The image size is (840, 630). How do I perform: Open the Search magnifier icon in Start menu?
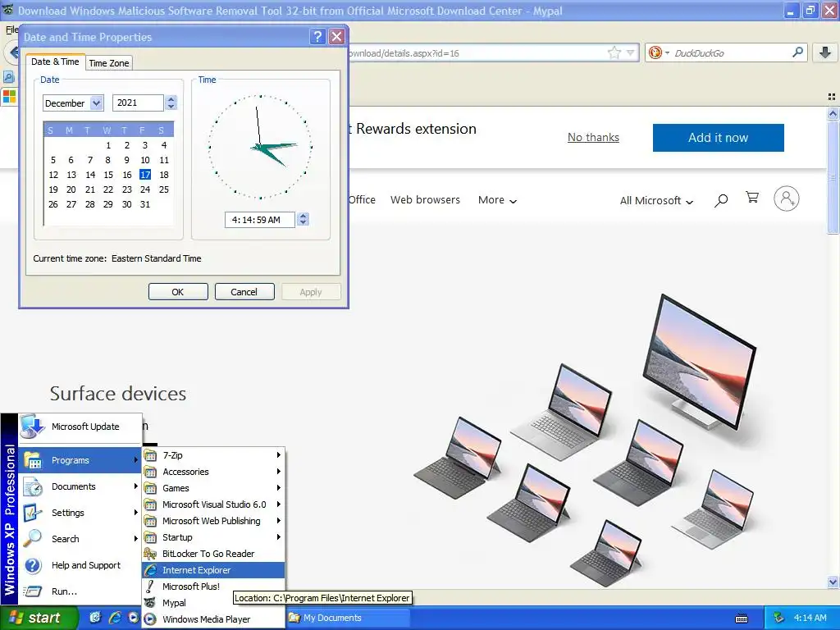tap(32, 538)
